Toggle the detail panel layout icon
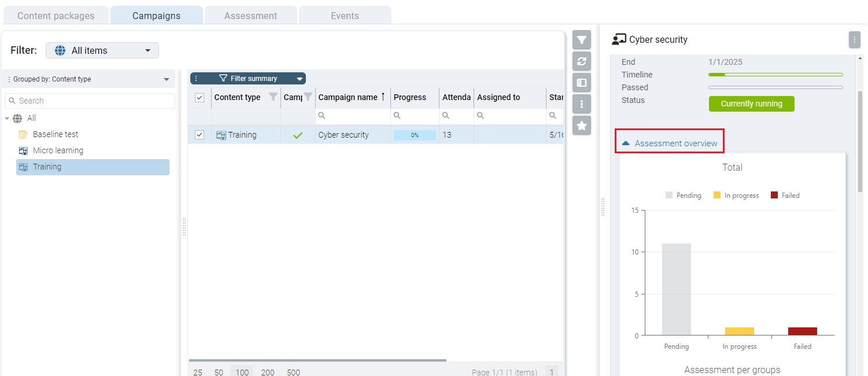The width and height of the screenshot is (868, 376). (582, 83)
